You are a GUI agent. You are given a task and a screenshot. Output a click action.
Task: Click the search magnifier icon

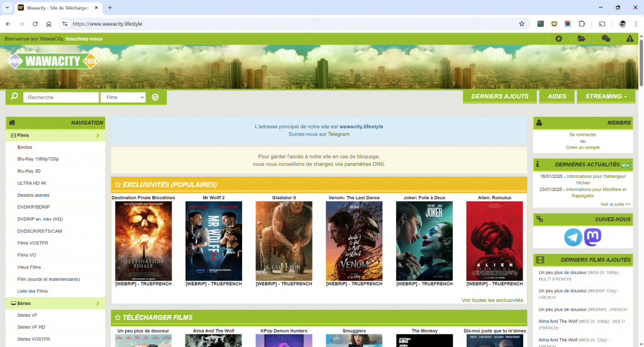pyautogui.click(x=14, y=97)
